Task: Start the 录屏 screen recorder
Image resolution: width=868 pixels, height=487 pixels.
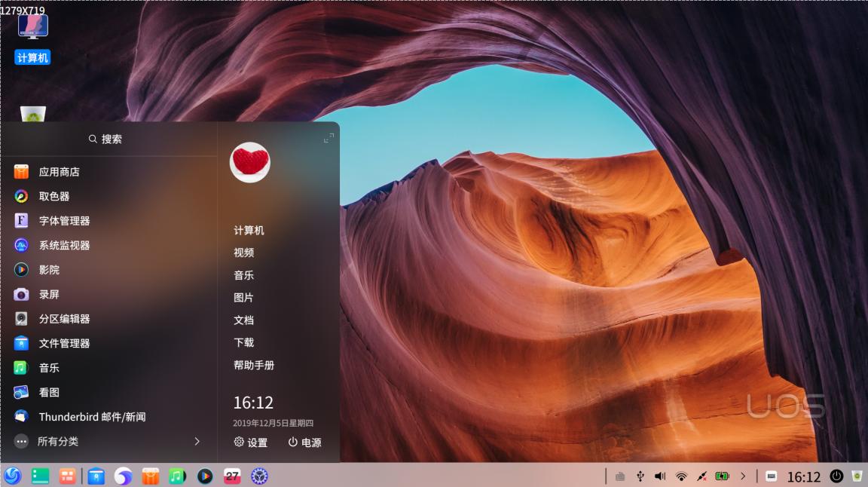Action: [x=49, y=294]
